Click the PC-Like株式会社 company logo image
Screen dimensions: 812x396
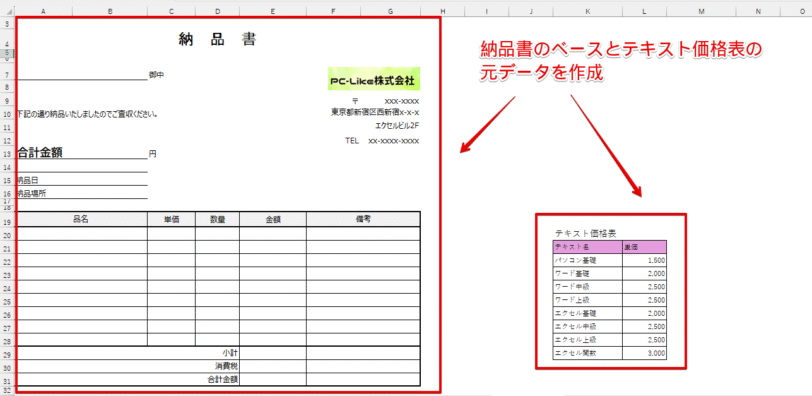(373, 80)
